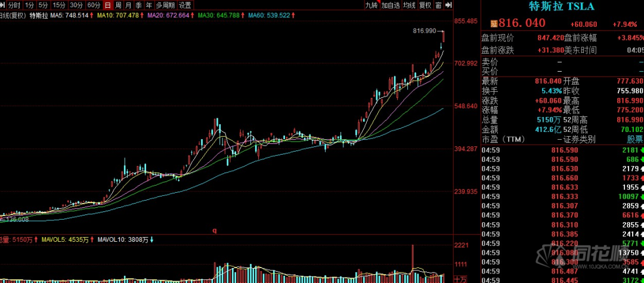
Task: Click the tick row priced 816.660
Action: [x=562, y=178]
